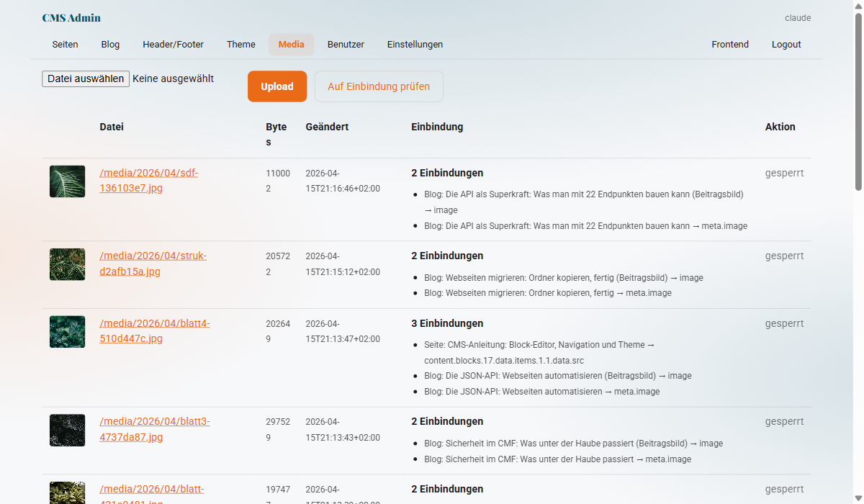Switch to the Seiten tab
864x504 pixels.
(x=65, y=44)
